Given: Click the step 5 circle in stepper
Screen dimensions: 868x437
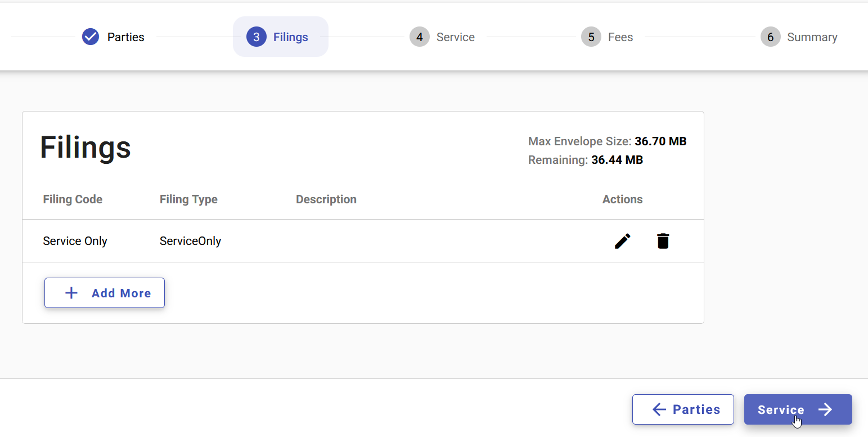Looking at the screenshot, I should point(591,37).
